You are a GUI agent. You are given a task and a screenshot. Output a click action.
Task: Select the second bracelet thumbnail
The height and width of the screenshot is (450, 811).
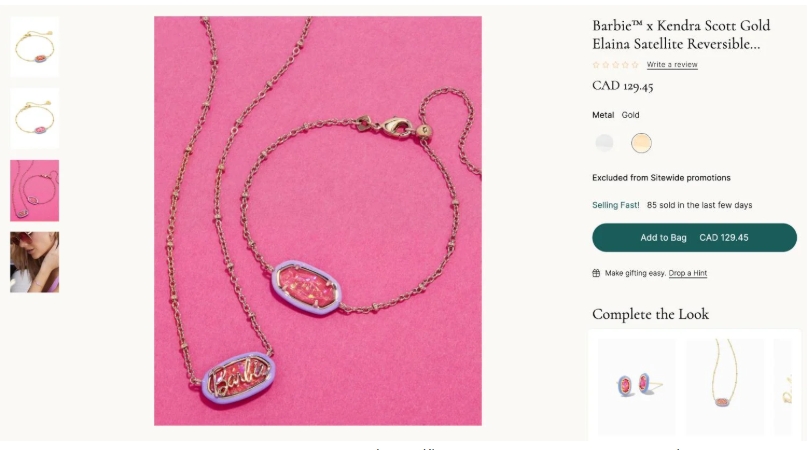tap(35, 118)
